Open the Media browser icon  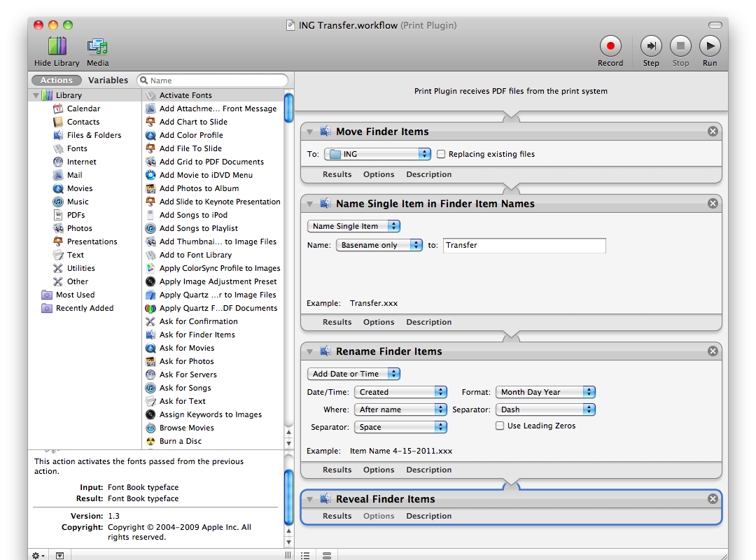(97, 46)
